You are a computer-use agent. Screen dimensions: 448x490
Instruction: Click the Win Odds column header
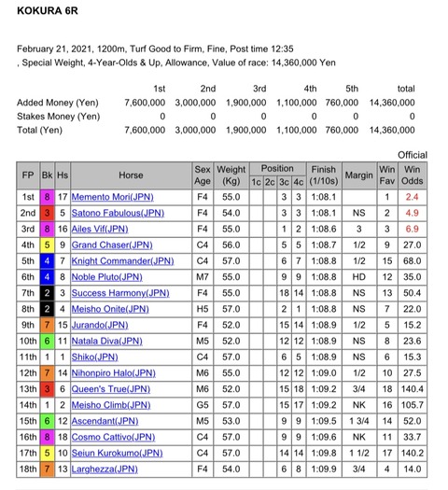pos(413,175)
